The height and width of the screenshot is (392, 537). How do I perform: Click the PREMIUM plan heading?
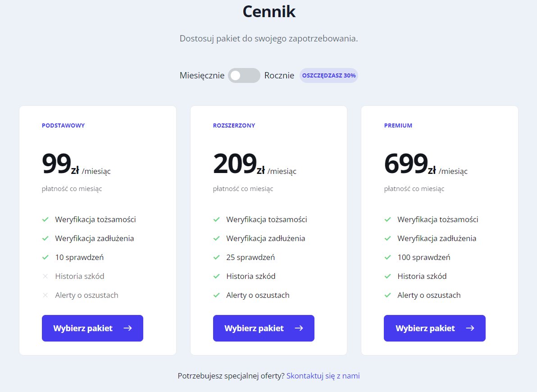(398, 126)
